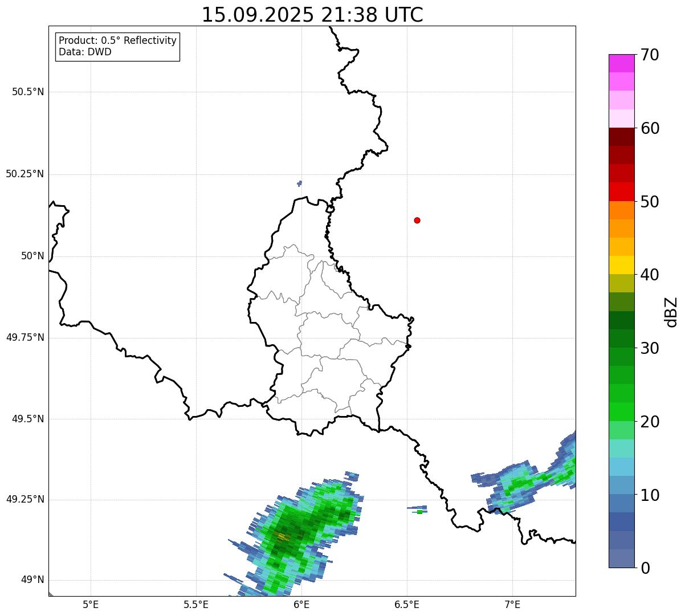Select the 6°E longitude label
The width and height of the screenshot is (685, 616).
[301, 605]
